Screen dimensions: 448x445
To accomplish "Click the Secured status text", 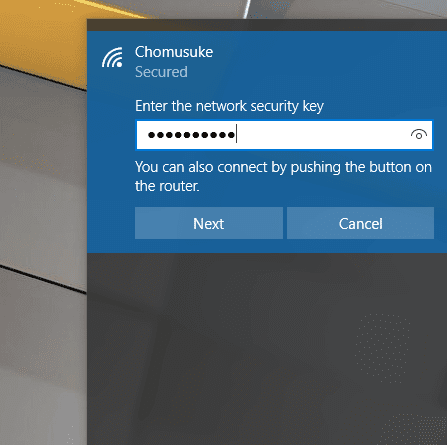I will coord(161,72).
